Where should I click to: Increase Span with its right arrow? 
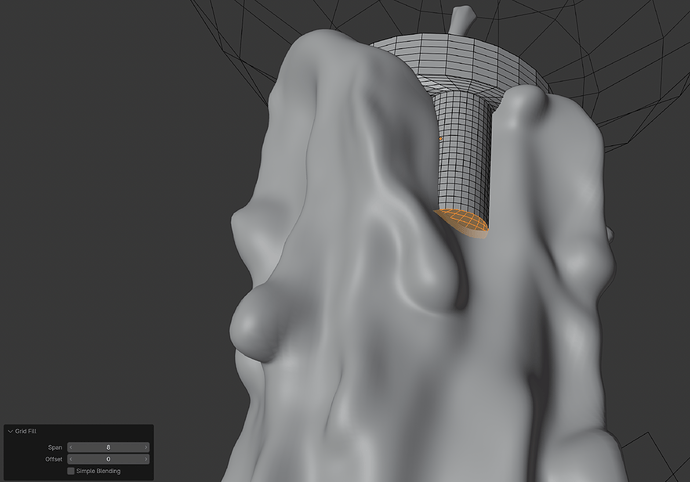click(146, 447)
